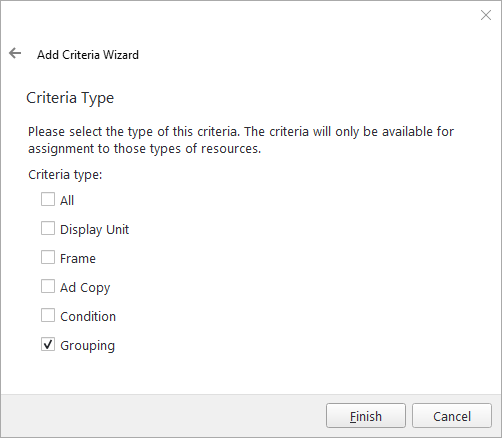
Task: Tick the Frame checkbox
Action: click(x=48, y=257)
